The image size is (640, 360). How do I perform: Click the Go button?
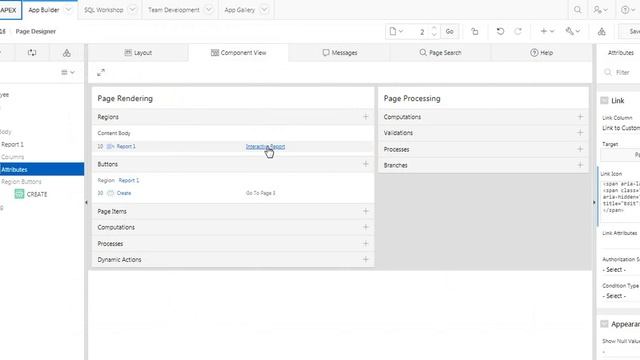click(x=449, y=31)
